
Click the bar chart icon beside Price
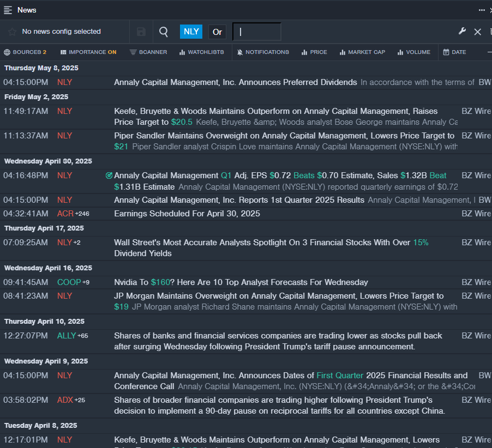click(304, 52)
